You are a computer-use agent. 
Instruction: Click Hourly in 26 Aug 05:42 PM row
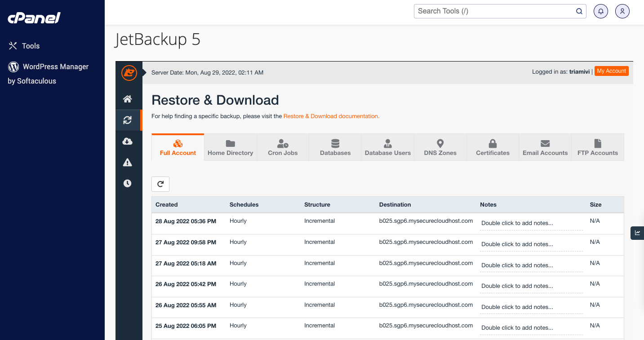click(x=238, y=284)
